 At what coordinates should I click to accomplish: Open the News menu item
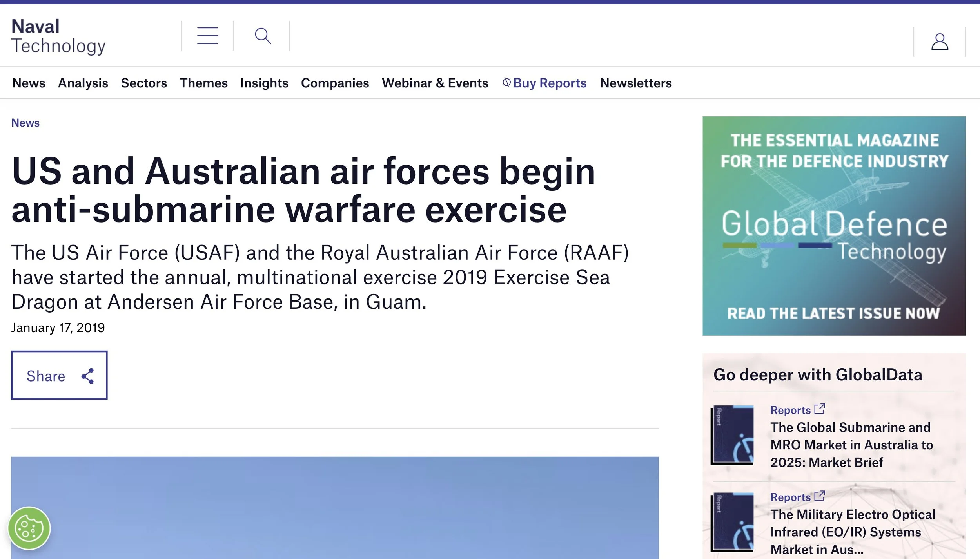click(29, 83)
